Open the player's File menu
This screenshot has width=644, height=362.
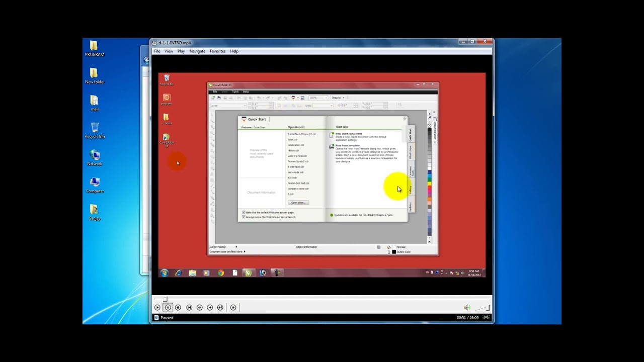click(157, 51)
